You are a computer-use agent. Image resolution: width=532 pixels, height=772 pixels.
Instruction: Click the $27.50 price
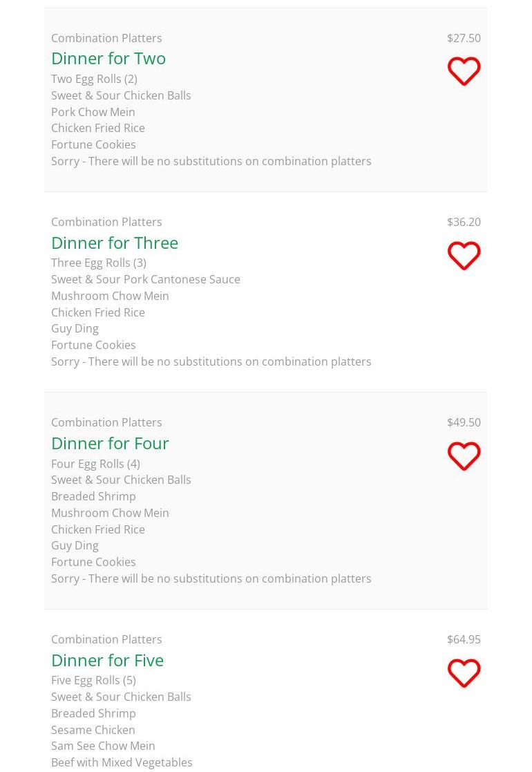464,38
